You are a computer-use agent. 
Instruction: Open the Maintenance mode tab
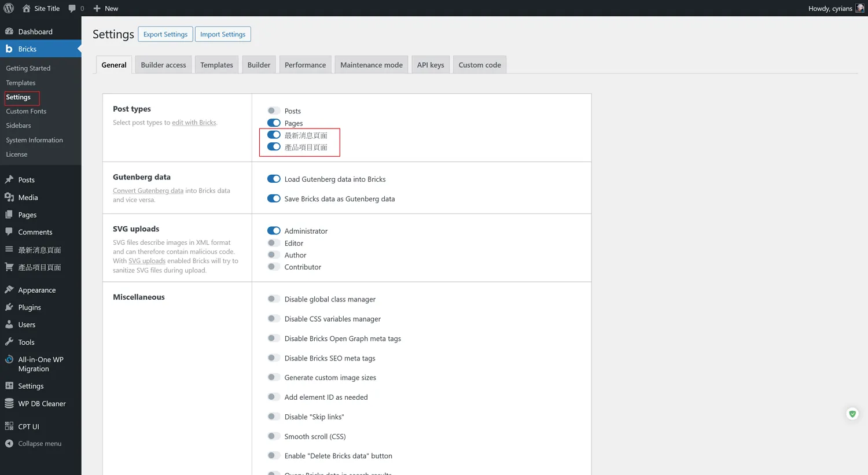[371, 65]
